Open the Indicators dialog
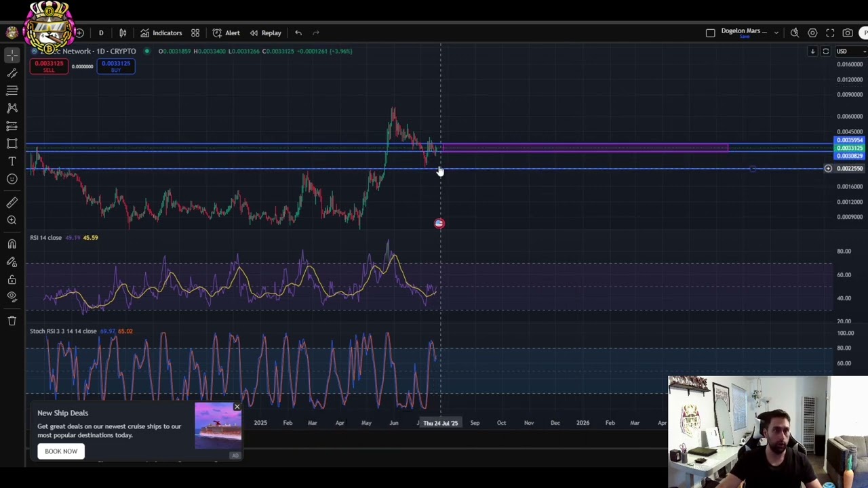 [x=161, y=33]
